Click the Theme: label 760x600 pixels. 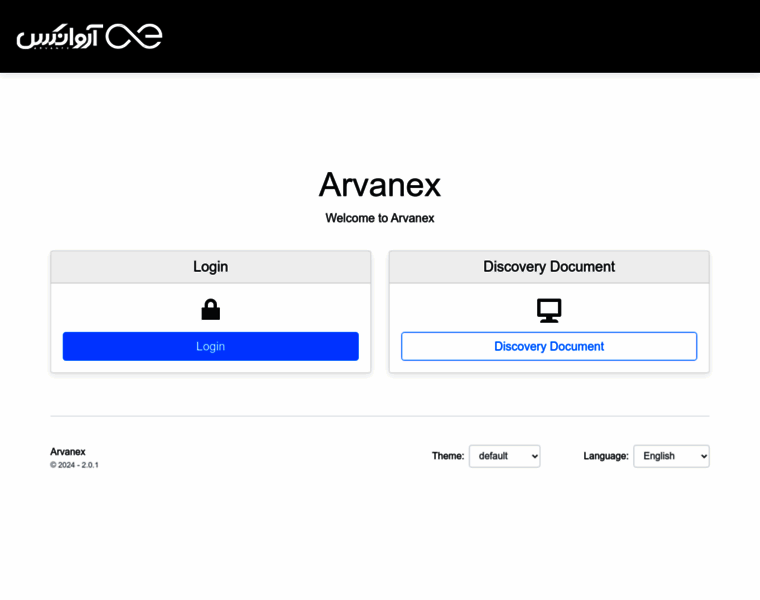click(448, 456)
